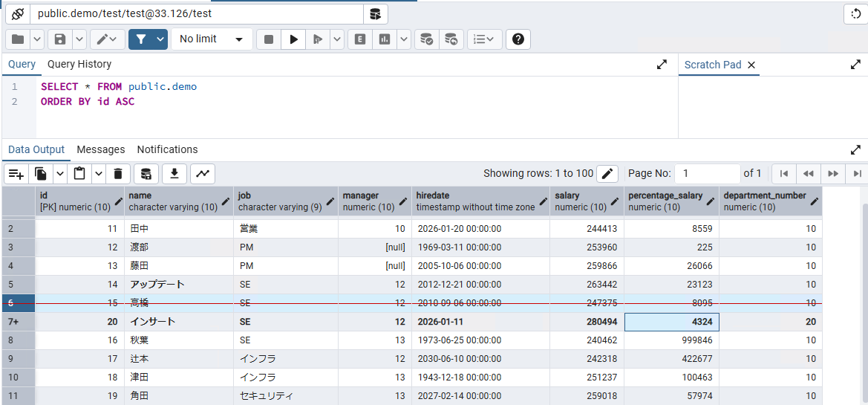Open query tool Help icon
The height and width of the screenshot is (405, 868).
(518, 39)
